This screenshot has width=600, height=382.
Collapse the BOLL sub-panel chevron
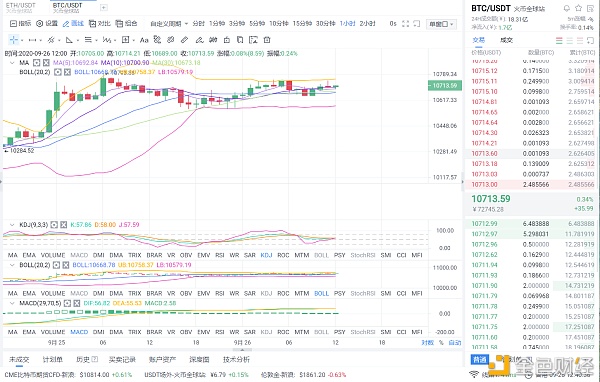click(x=12, y=265)
